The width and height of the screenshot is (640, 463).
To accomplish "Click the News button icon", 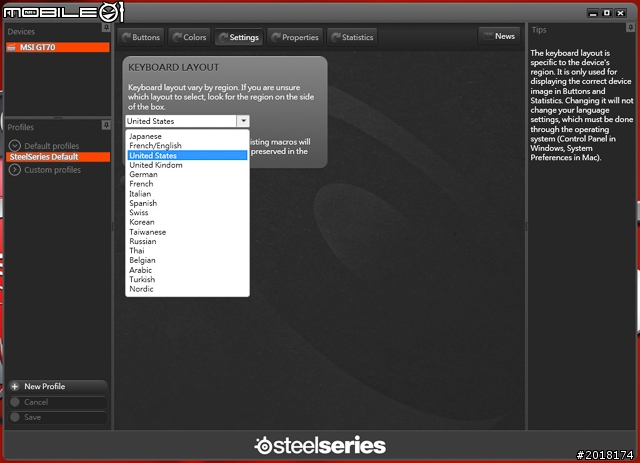I will click(x=487, y=36).
